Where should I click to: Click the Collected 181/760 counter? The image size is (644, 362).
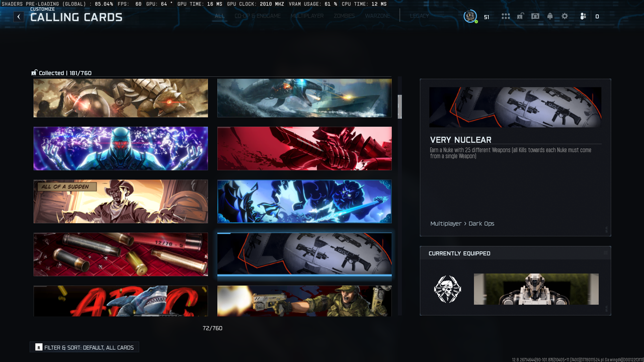click(x=65, y=73)
